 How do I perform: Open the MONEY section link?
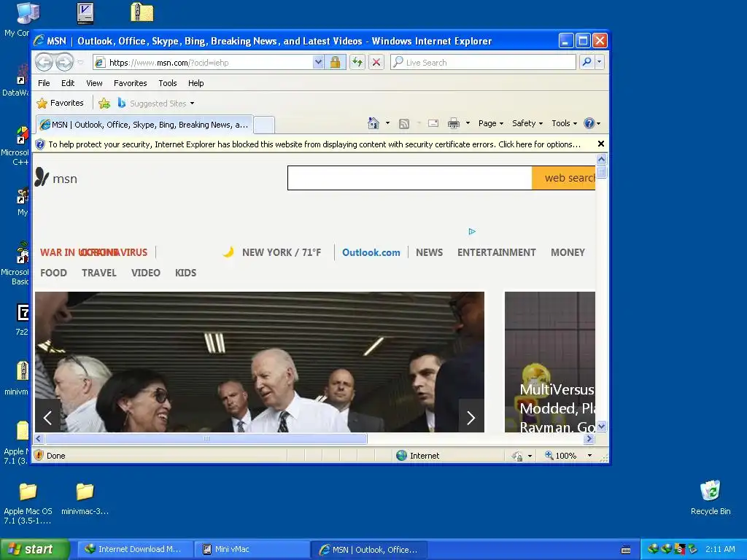568,252
